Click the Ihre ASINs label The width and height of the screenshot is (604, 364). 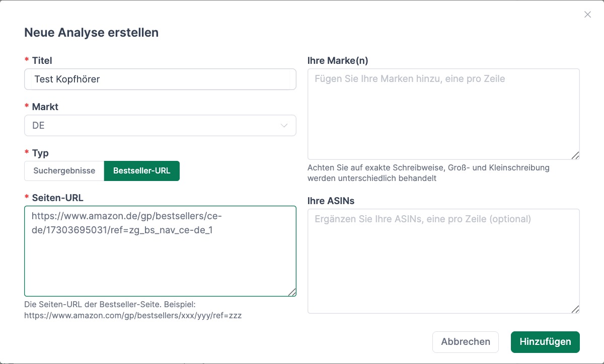pyautogui.click(x=331, y=201)
